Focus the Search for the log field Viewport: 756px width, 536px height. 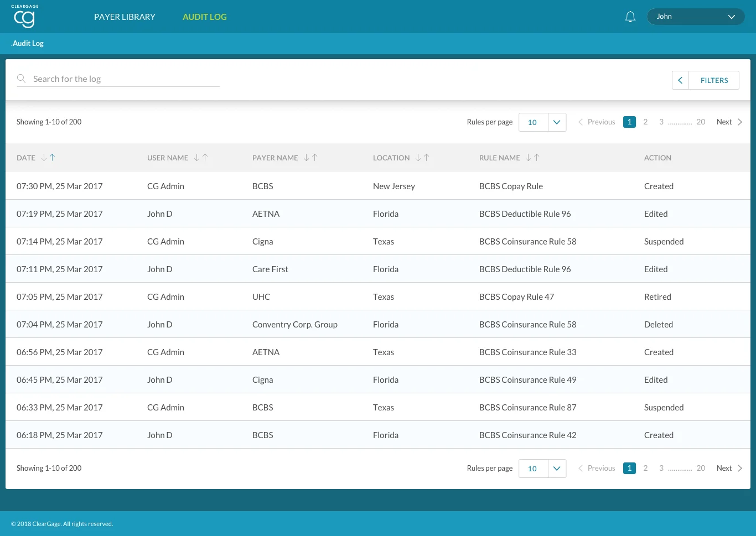point(118,79)
